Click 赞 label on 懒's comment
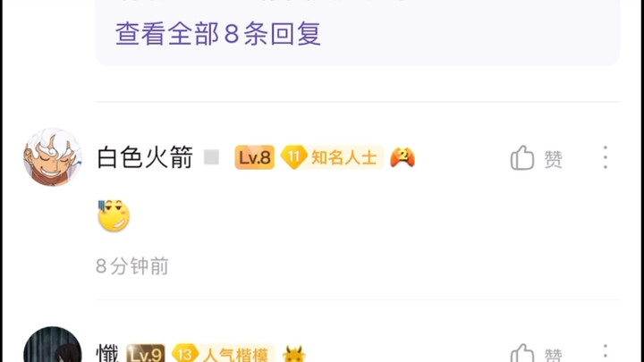 point(554,355)
